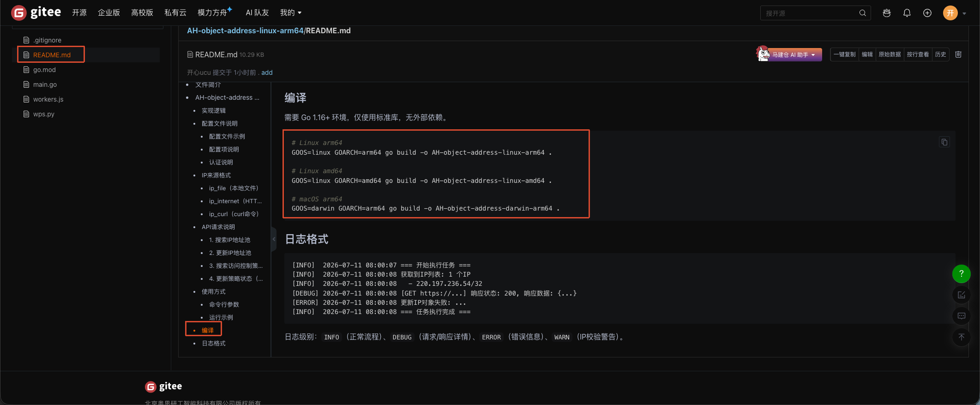The width and height of the screenshot is (980, 405).
Task: Click the Gitee logo in the header
Action: click(36, 12)
